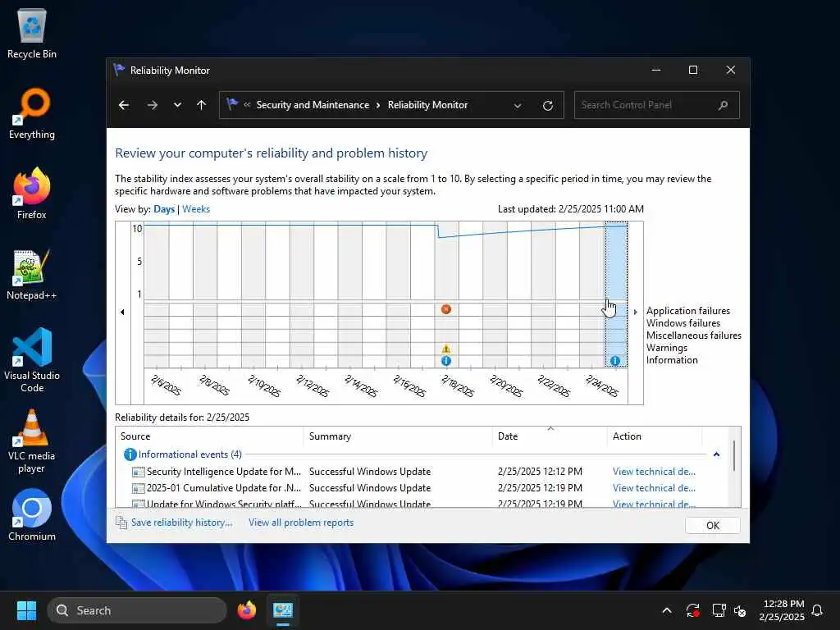The width and height of the screenshot is (840, 630).
Task: Show hidden system tray icons
Action: point(667,610)
